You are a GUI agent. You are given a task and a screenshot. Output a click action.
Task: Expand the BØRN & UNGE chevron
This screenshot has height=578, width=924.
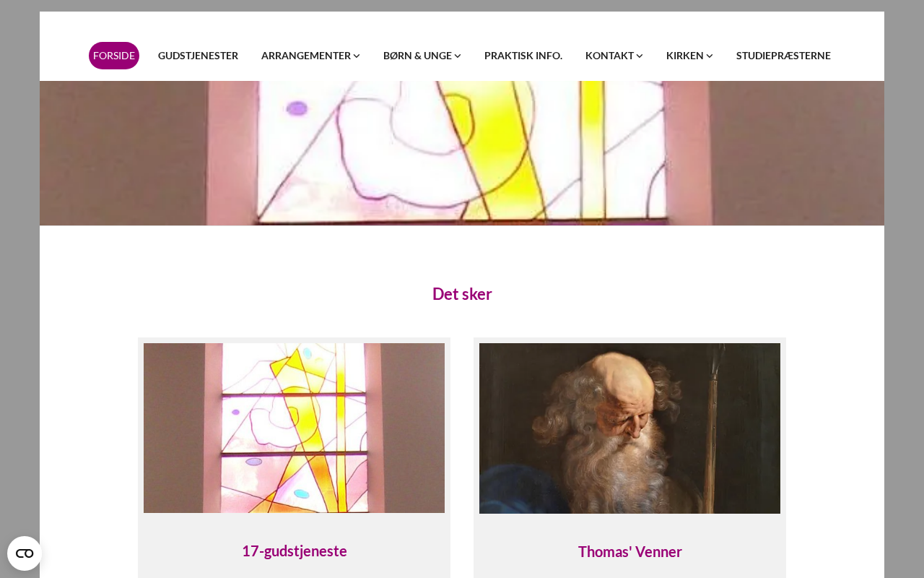(458, 56)
